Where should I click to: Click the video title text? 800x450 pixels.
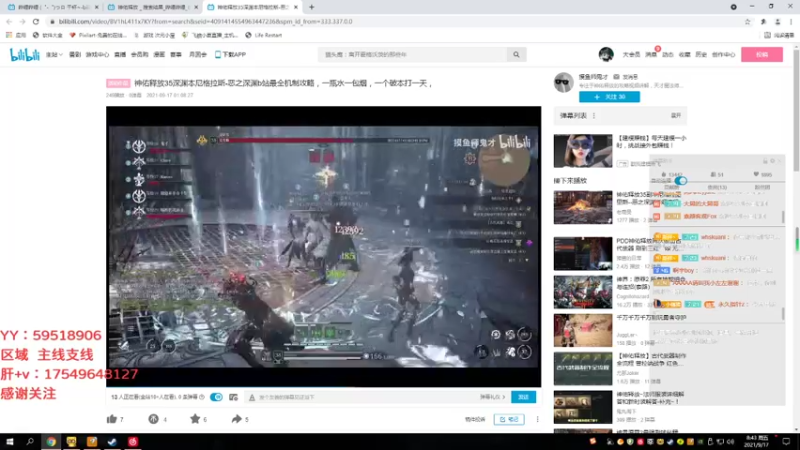[283, 83]
